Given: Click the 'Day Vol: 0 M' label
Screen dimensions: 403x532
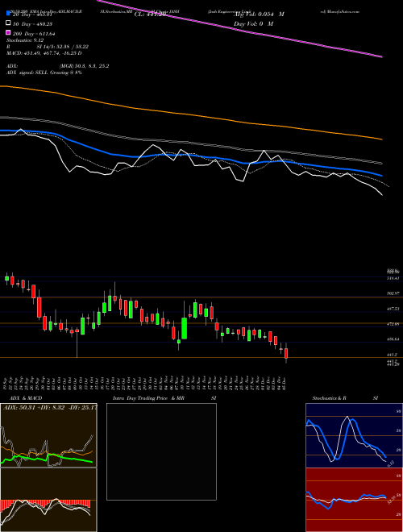Looking at the screenshot, I should point(253,23).
